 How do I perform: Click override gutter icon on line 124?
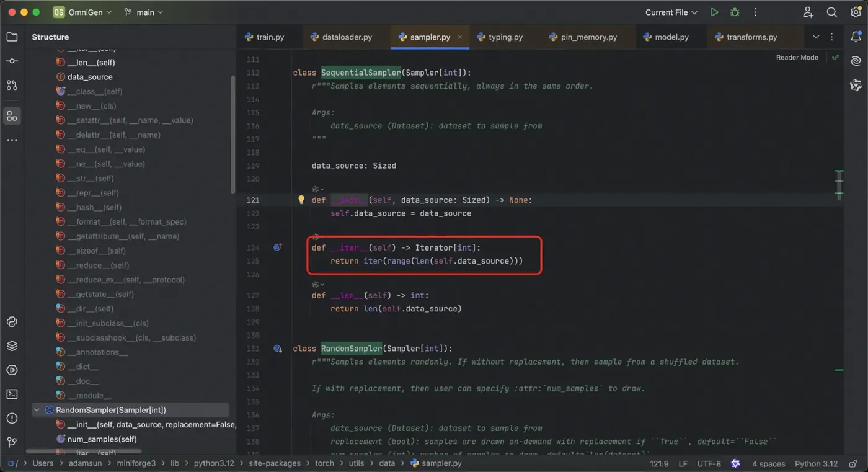278,247
